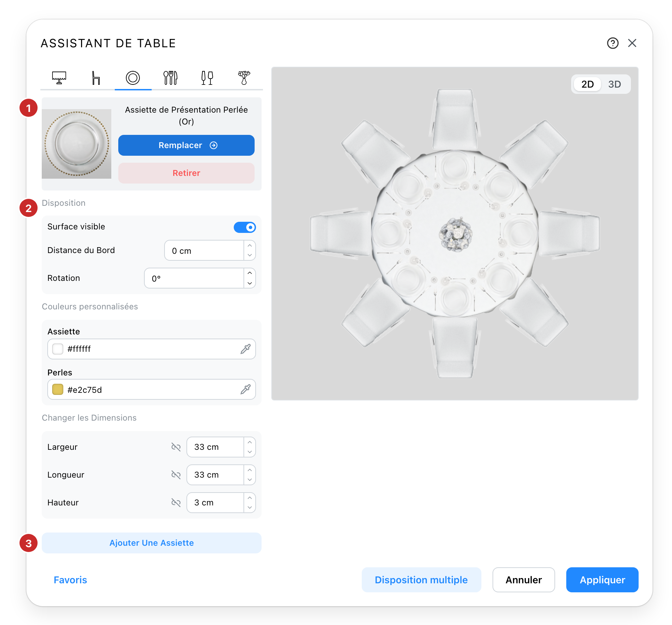This screenshot has height=625, width=672.
Task: Toggle the Largeur link-lock icon
Action: pos(176,447)
